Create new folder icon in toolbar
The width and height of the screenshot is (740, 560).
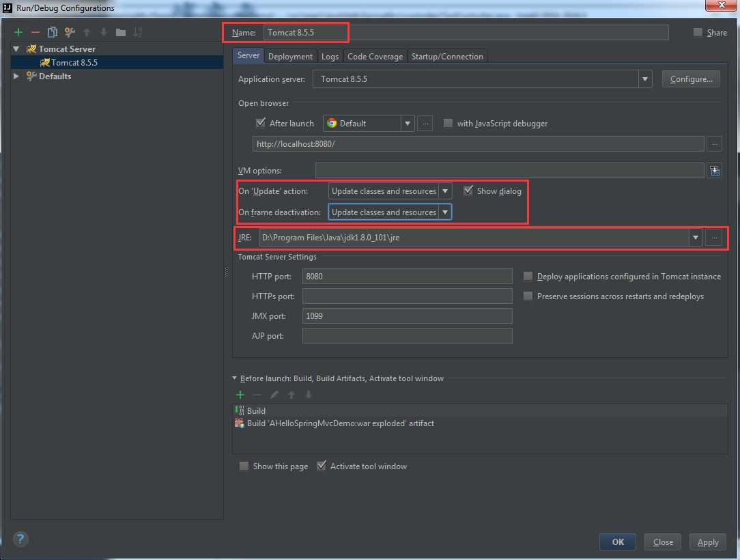121,32
